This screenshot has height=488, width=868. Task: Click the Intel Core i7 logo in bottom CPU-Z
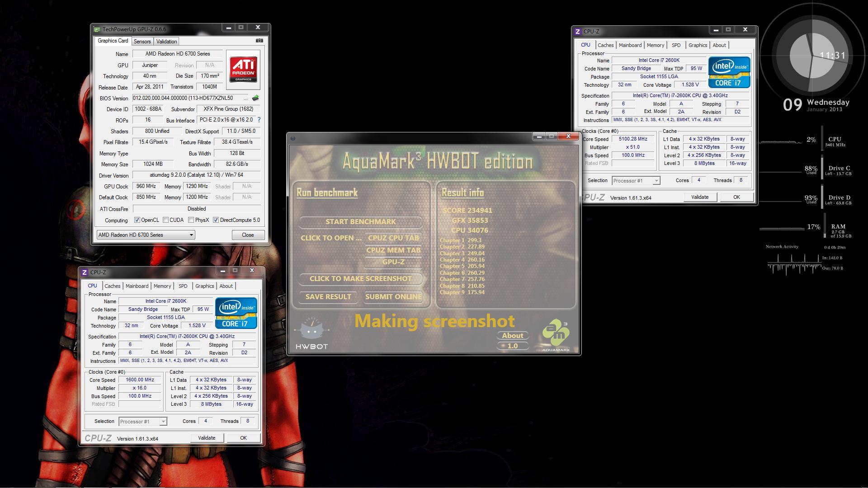[236, 313]
